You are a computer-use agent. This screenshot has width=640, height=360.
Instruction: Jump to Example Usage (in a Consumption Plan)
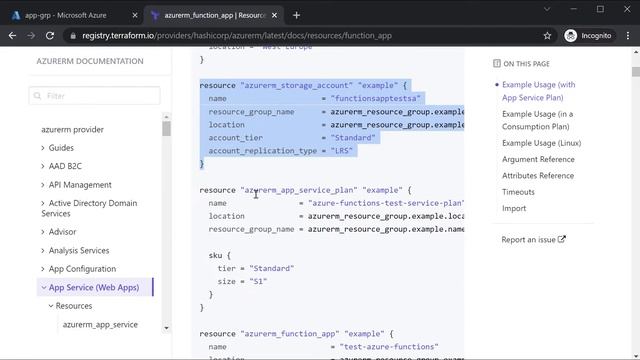click(x=538, y=120)
